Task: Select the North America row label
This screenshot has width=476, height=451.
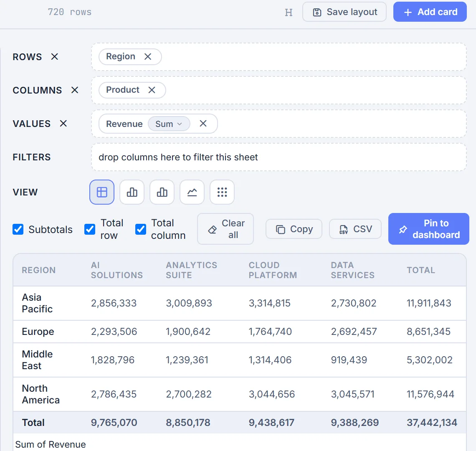Action: click(41, 394)
